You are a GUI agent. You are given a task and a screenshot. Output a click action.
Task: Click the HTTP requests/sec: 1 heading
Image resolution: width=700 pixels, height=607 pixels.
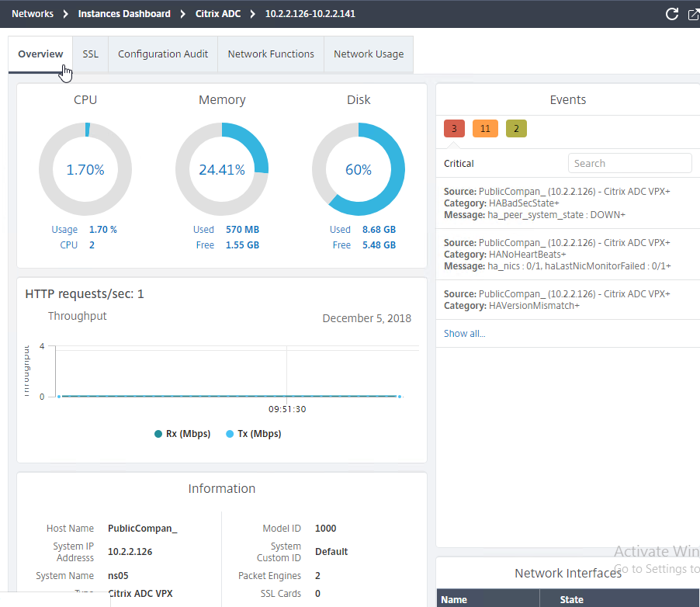(x=85, y=294)
